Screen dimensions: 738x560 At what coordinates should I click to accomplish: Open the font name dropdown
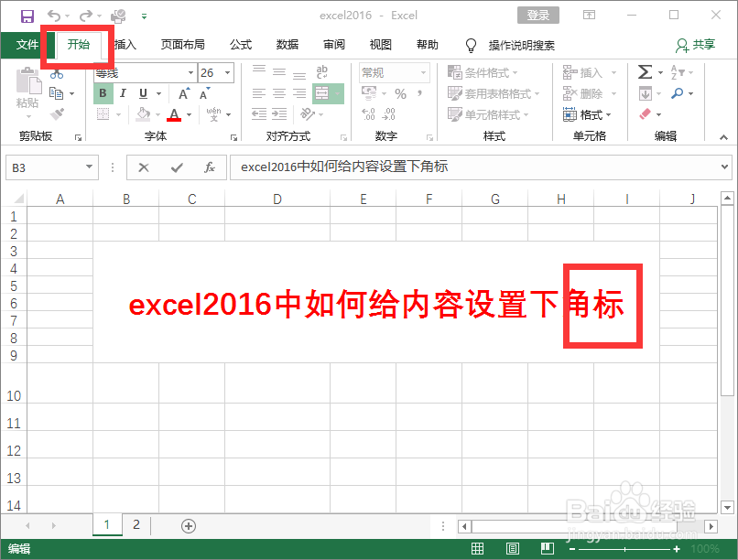tap(190, 72)
